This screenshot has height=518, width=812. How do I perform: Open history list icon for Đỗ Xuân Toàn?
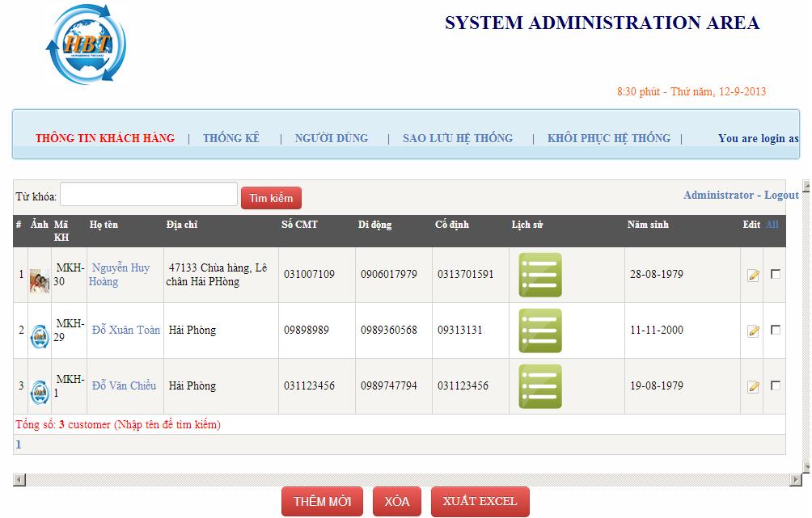pyautogui.click(x=539, y=331)
